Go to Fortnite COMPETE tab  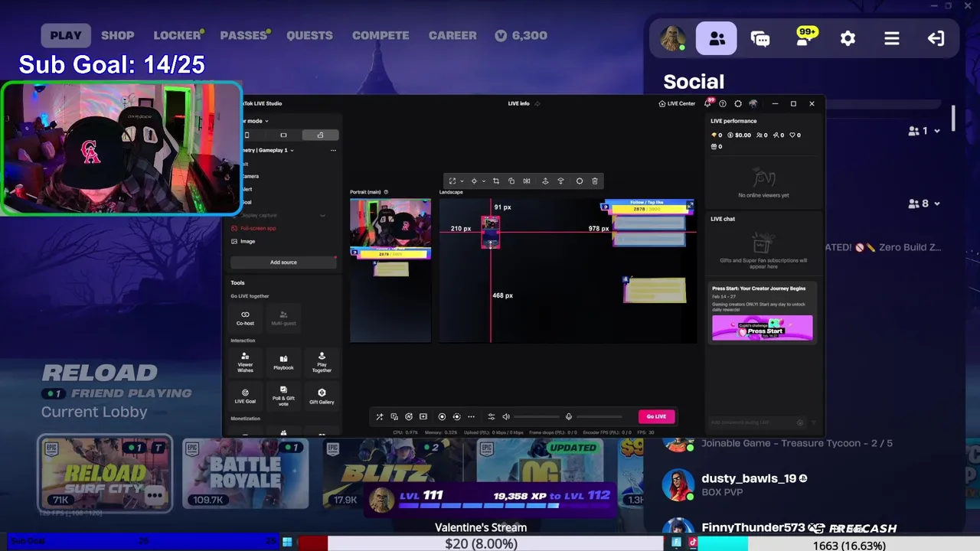[x=381, y=35]
